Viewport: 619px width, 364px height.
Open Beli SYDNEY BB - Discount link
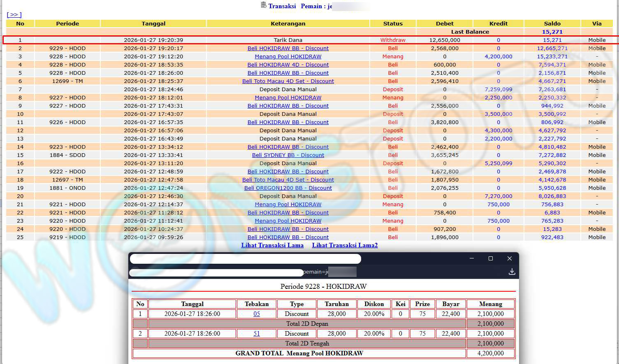[x=288, y=155]
